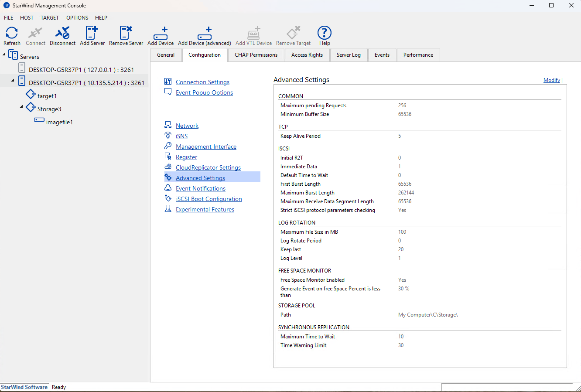The height and width of the screenshot is (392, 581).
Task: Open the iSNS link
Action: pos(181,136)
